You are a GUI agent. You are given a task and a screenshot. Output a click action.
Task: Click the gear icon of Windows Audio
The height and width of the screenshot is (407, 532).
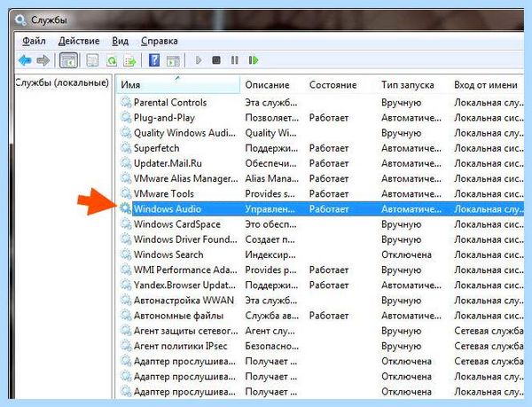126,207
